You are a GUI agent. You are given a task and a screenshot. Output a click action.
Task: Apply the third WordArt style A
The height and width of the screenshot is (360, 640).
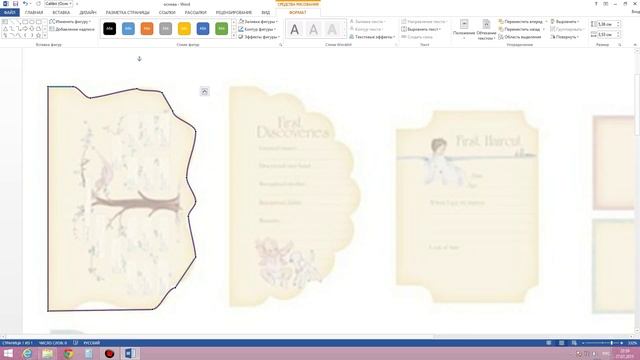point(332,29)
